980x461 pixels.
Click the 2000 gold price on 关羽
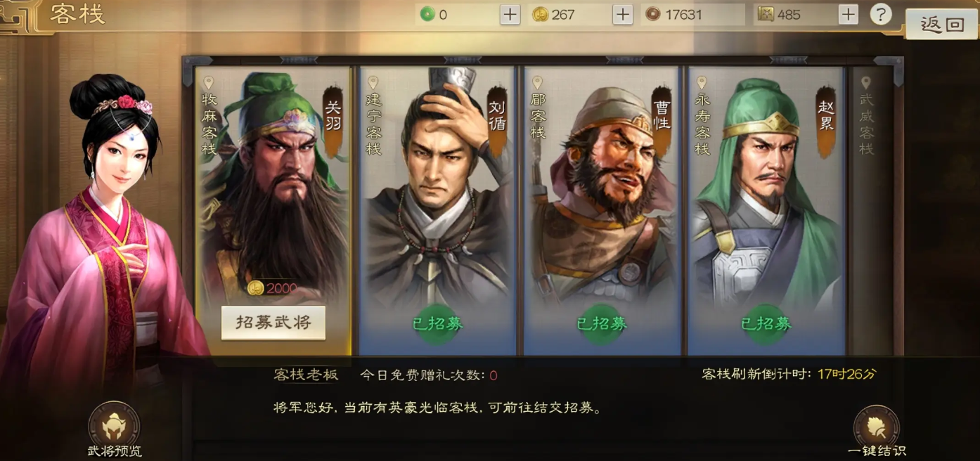point(273,288)
